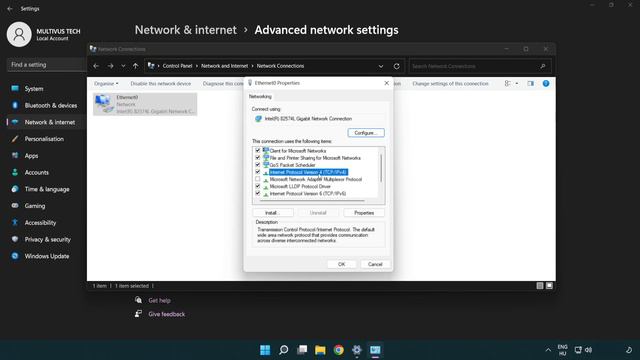Open recent locations dropdown arrow
The image size is (640, 360).
pyautogui.click(x=123, y=66)
